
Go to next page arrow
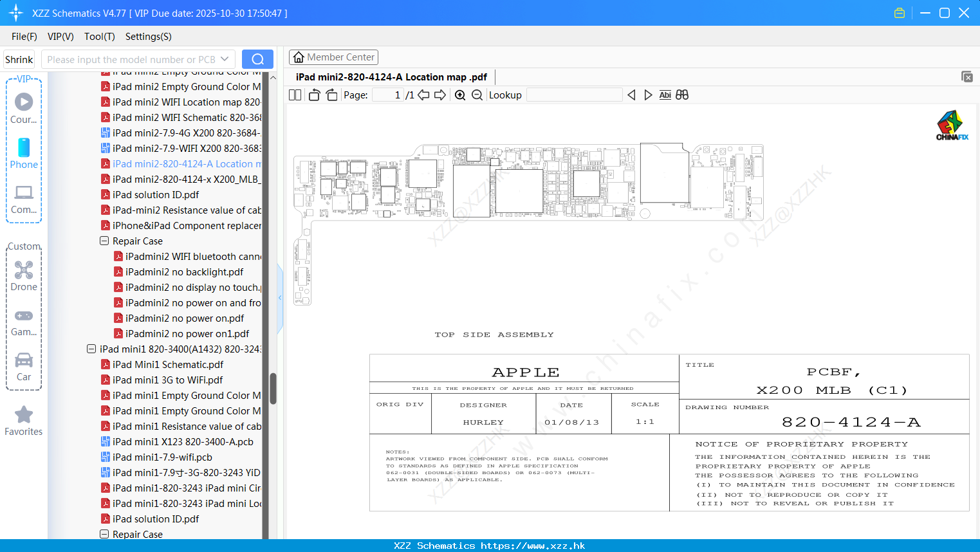click(440, 95)
